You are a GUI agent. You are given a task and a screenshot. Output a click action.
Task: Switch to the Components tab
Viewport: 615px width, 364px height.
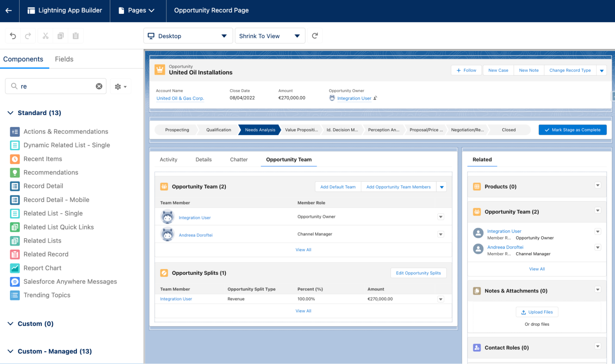click(23, 59)
